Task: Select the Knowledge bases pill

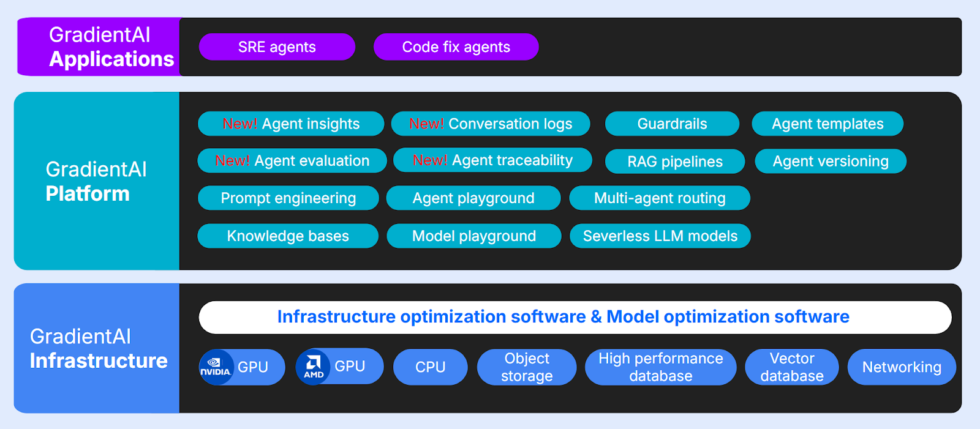Action: pos(288,236)
